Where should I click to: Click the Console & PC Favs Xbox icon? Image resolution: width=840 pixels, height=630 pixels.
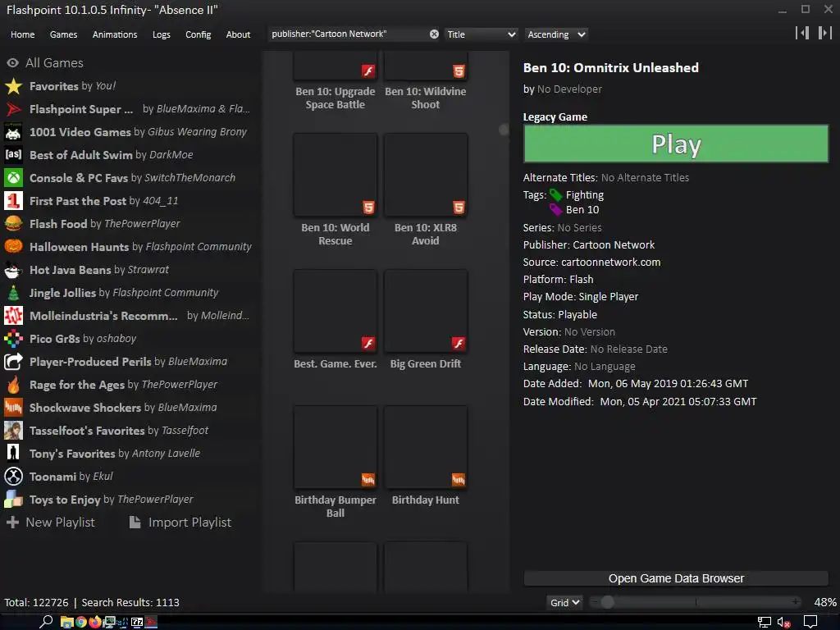(x=13, y=178)
